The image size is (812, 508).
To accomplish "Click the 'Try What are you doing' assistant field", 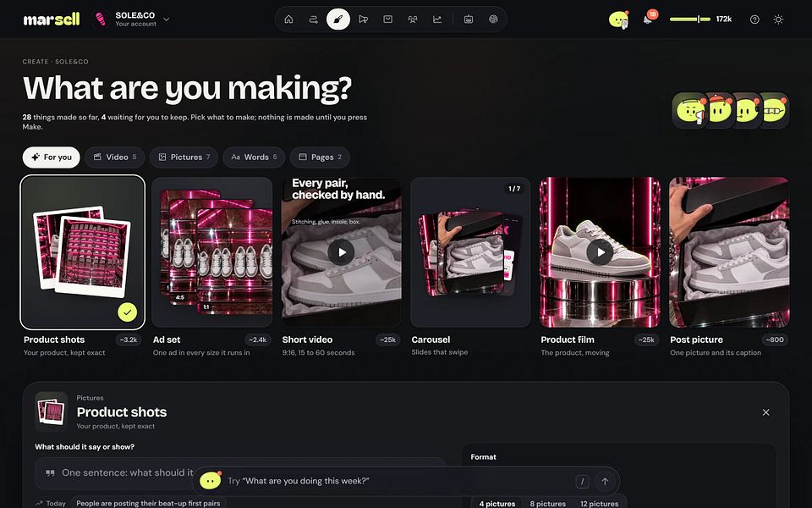I will point(398,481).
